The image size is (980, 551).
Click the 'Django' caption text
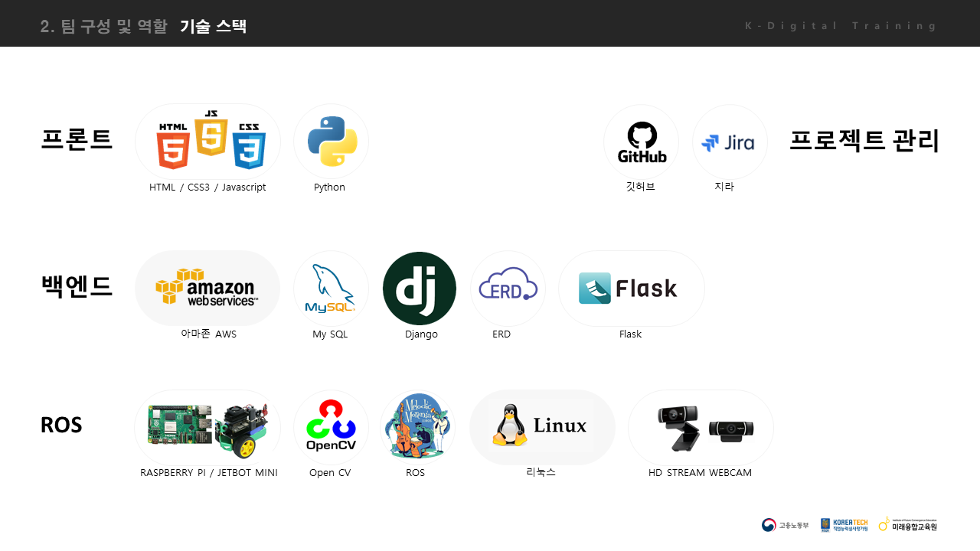[x=421, y=334]
